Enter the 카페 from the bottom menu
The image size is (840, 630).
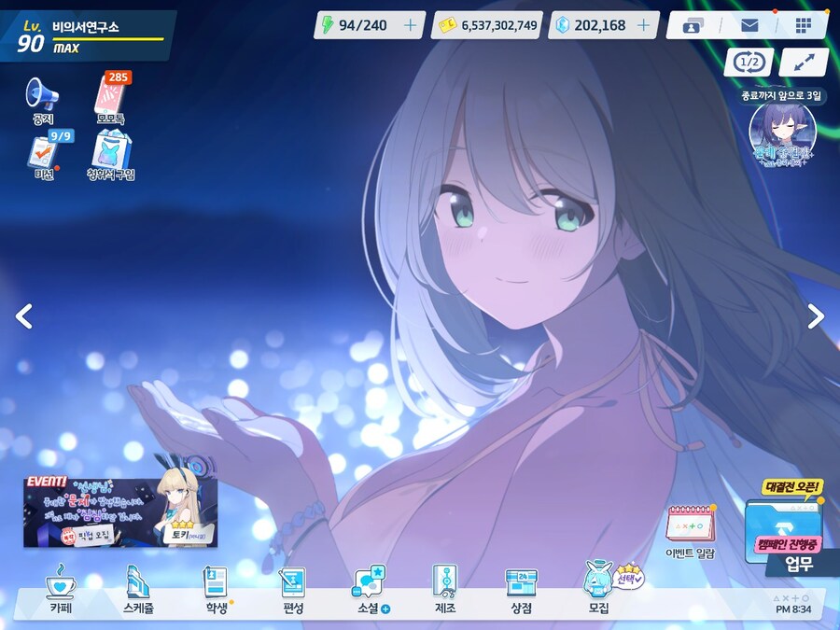click(61, 589)
